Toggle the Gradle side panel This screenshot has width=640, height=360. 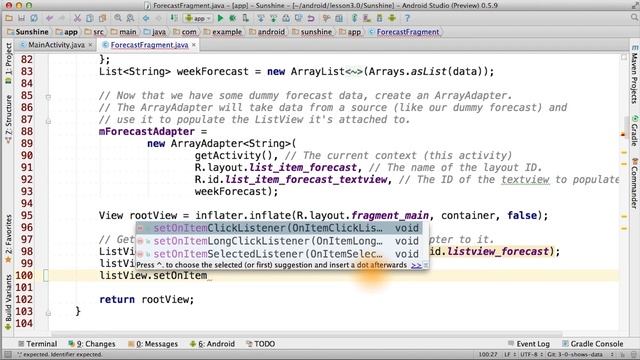pyautogui.click(x=634, y=131)
